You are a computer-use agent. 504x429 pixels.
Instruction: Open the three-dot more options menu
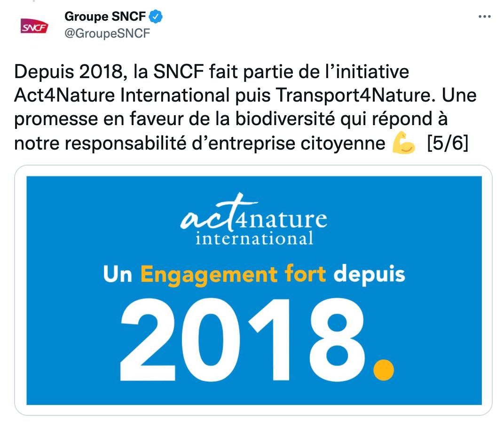point(484,17)
